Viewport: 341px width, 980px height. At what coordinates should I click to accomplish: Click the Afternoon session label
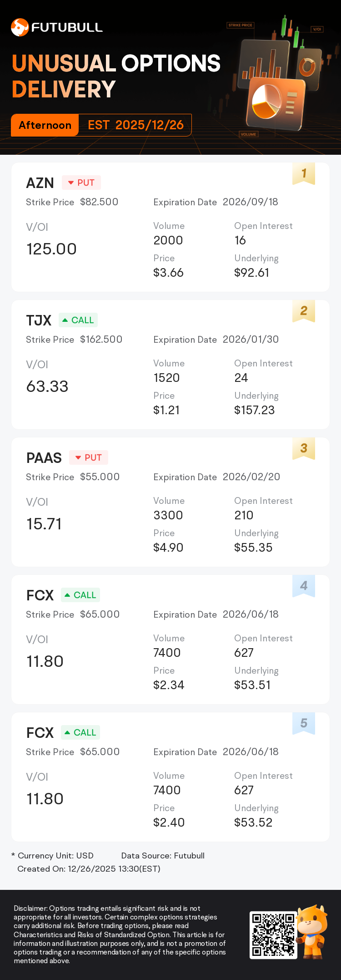45,125
